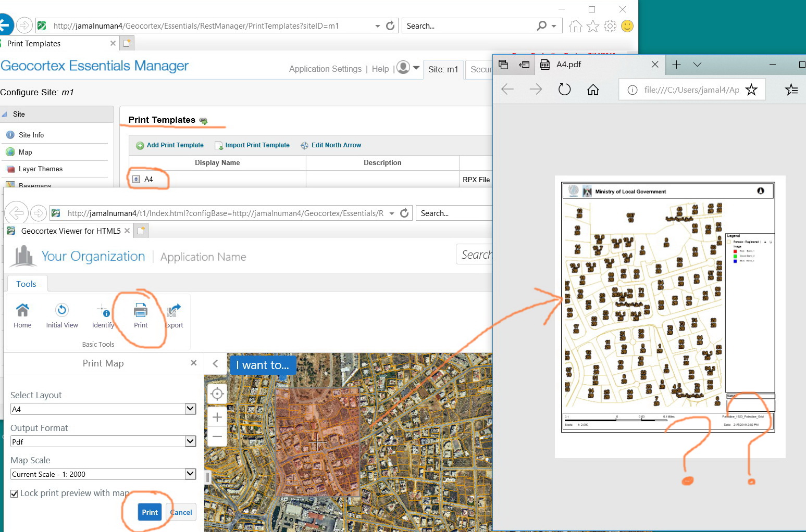Import a print template

click(252, 145)
